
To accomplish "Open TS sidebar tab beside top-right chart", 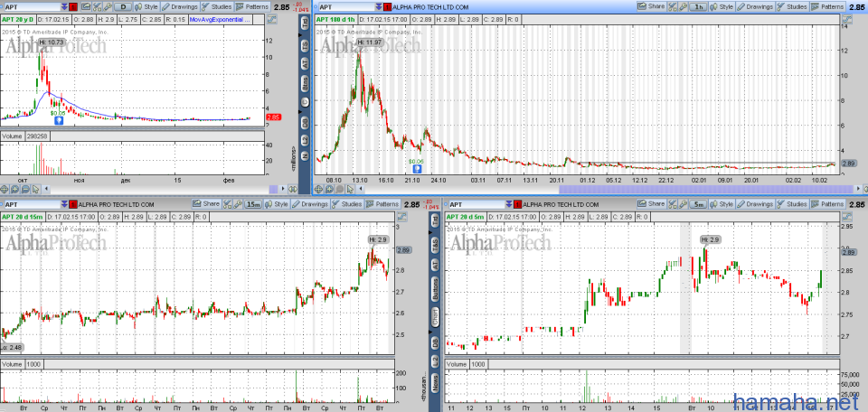I will click(x=305, y=46).
